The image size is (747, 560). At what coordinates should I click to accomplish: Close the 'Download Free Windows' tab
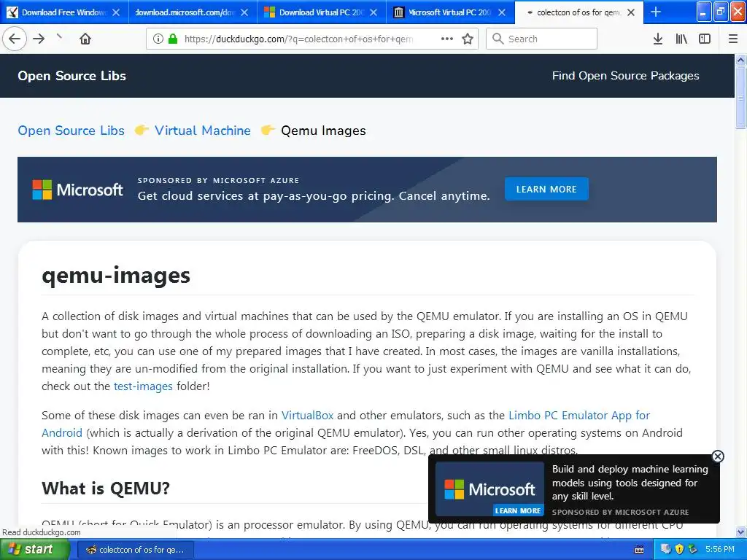(116, 12)
